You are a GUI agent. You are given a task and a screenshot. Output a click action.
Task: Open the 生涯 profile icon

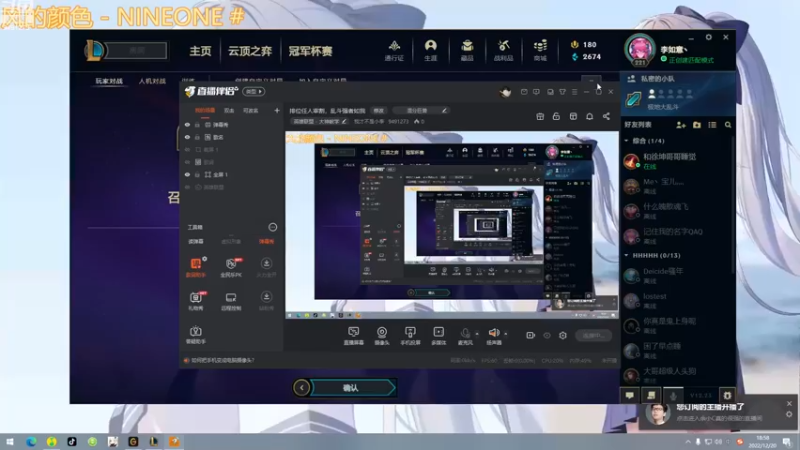pos(431,51)
